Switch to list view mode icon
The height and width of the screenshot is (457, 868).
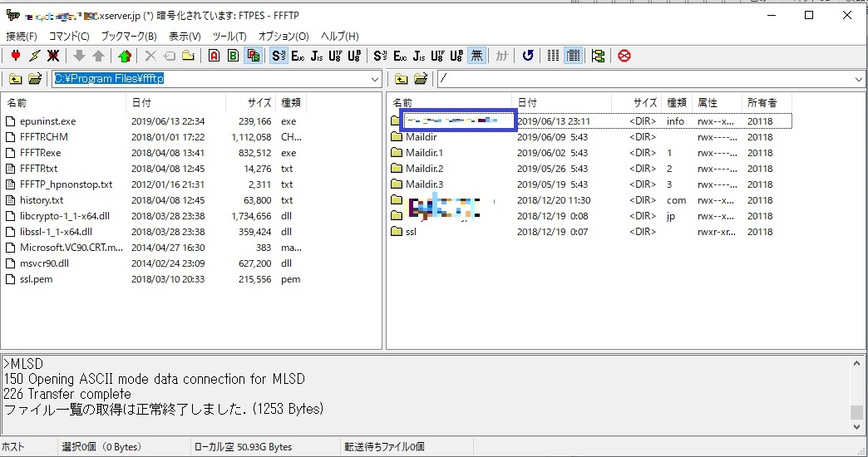pos(553,56)
